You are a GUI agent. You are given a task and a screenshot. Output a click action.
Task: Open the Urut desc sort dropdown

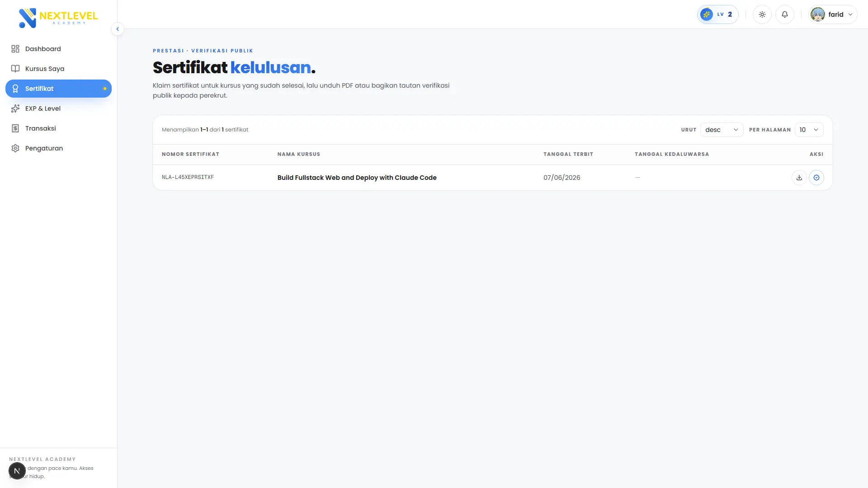pyautogui.click(x=722, y=130)
